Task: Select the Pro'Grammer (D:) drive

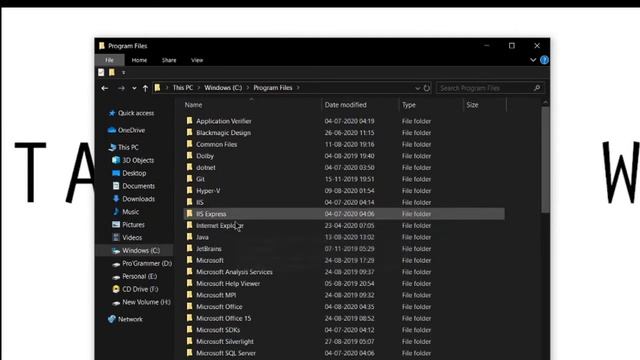Action: 147,264
